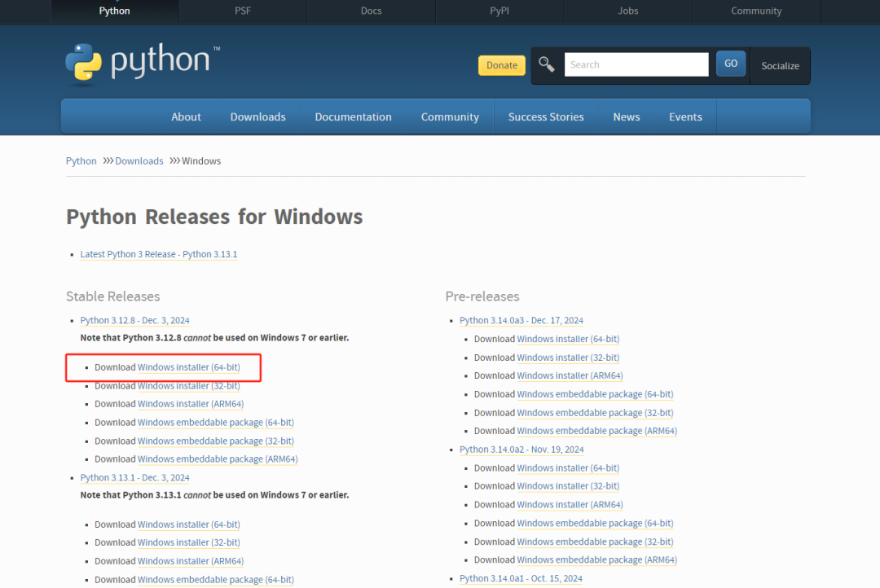Viewport: 880px width, 588px height.
Task: Click the GO search button
Action: point(731,63)
